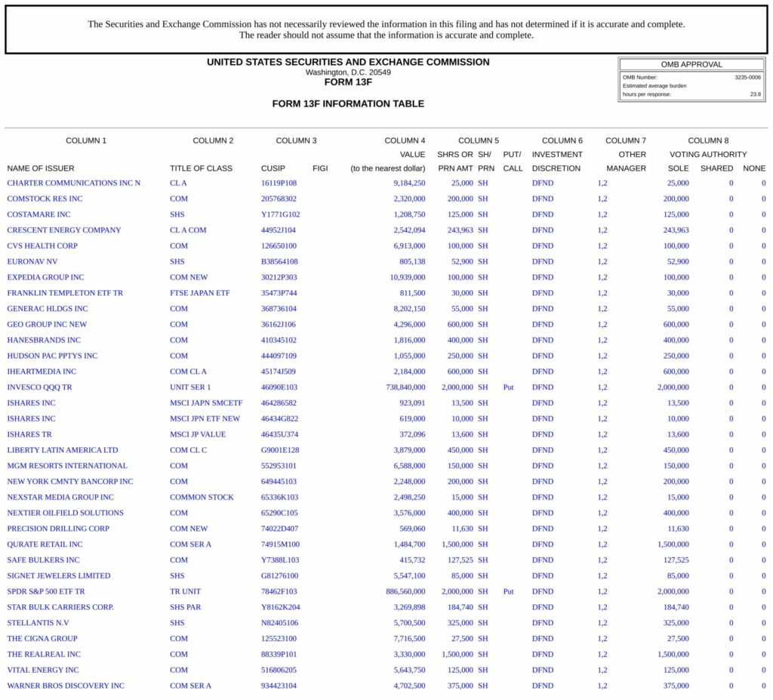The width and height of the screenshot is (773, 700).
Task: Click the share amount "243,963" before SH
Action: pos(460,230)
